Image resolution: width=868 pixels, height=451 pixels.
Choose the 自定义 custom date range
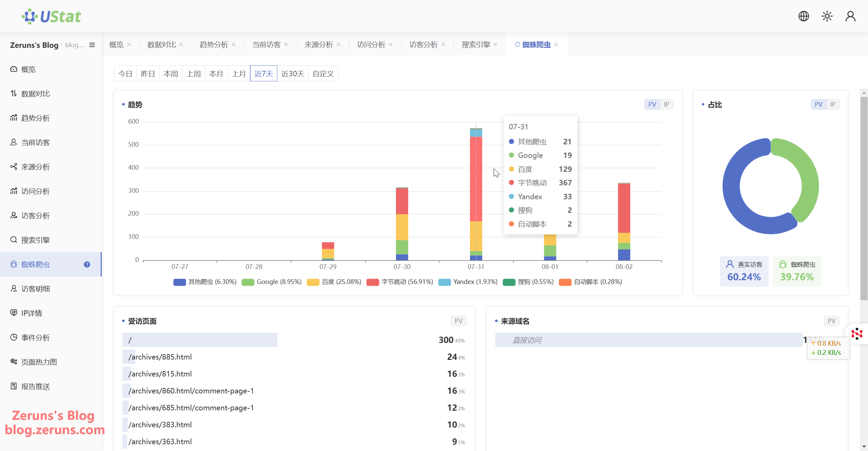point(323,74)
